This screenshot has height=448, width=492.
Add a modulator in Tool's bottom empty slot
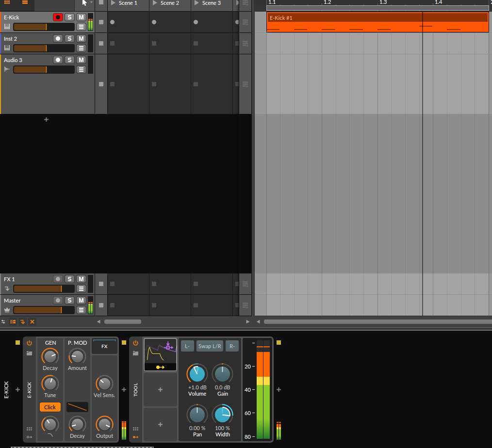160,424
